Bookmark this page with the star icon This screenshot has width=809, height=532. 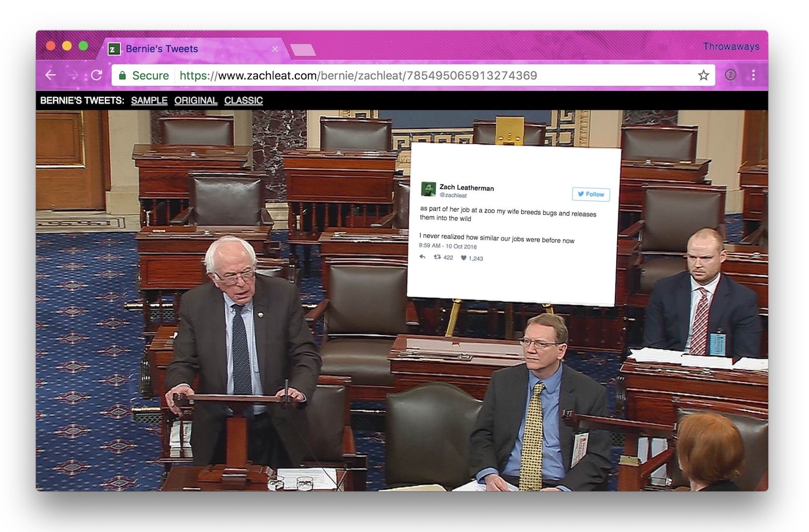(703, 75)
